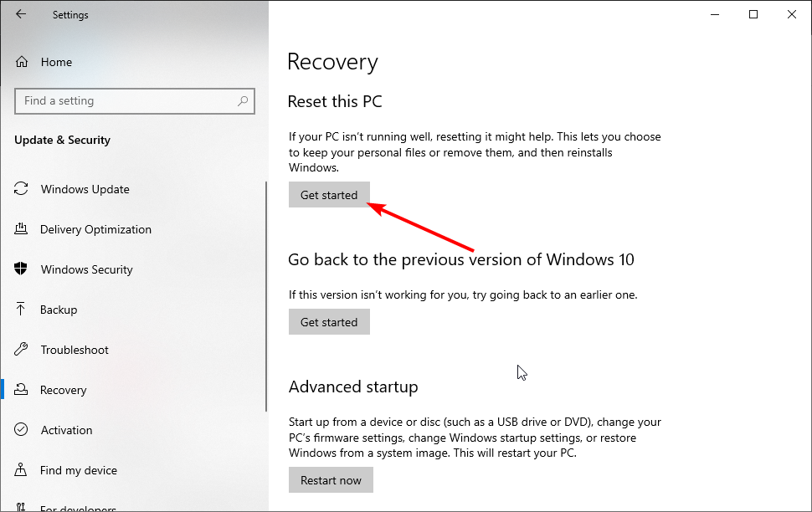Viewport: 812px width, 512px height.
Task: Click Get started under Go back section
Action: pyautogui.click(x=329, y=322)
